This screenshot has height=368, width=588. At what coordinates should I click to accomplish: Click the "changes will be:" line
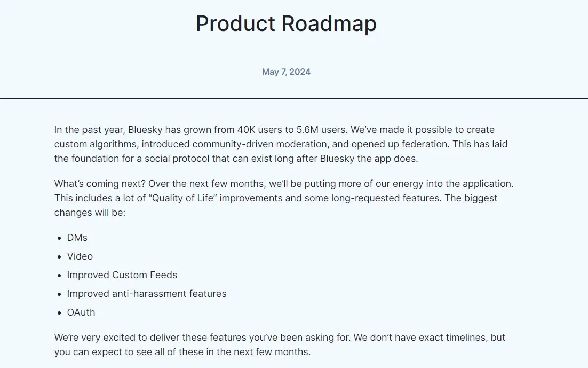90,213
